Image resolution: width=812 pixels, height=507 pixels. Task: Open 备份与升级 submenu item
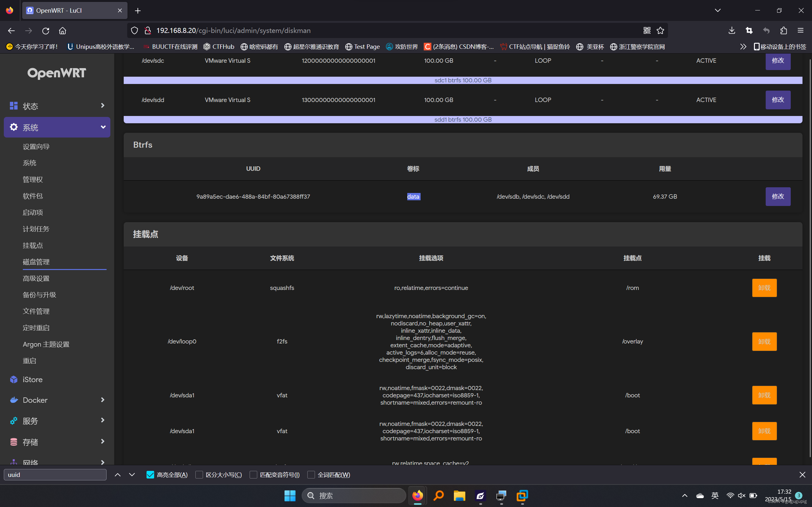pos(39,295)
